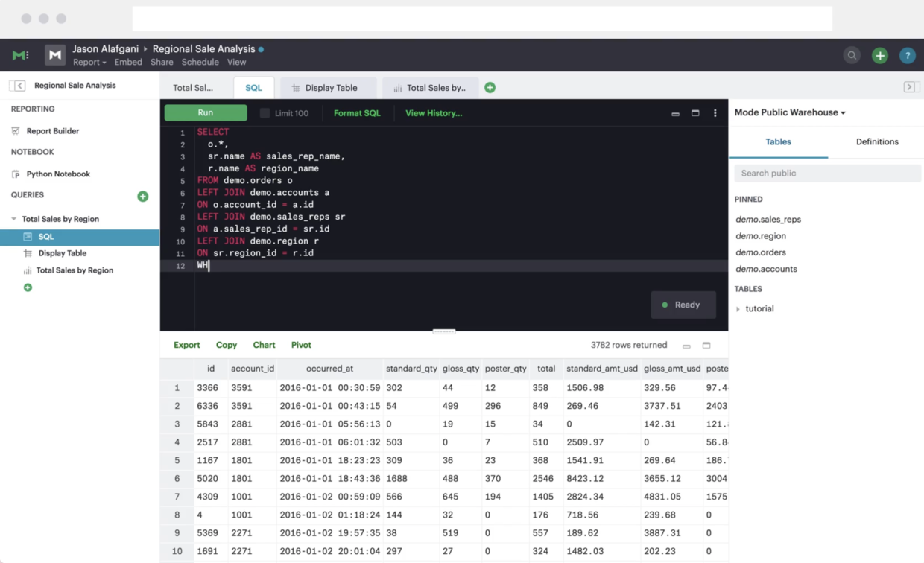
Task: Open the Share menu
Action: (x=162, y=63)
